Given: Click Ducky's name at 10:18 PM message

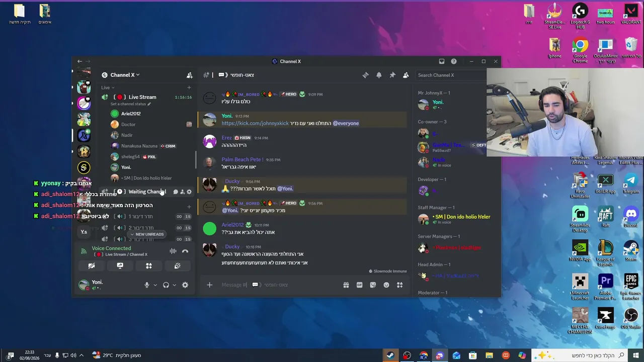Looking at the screenshot, I should click(232, 247).
